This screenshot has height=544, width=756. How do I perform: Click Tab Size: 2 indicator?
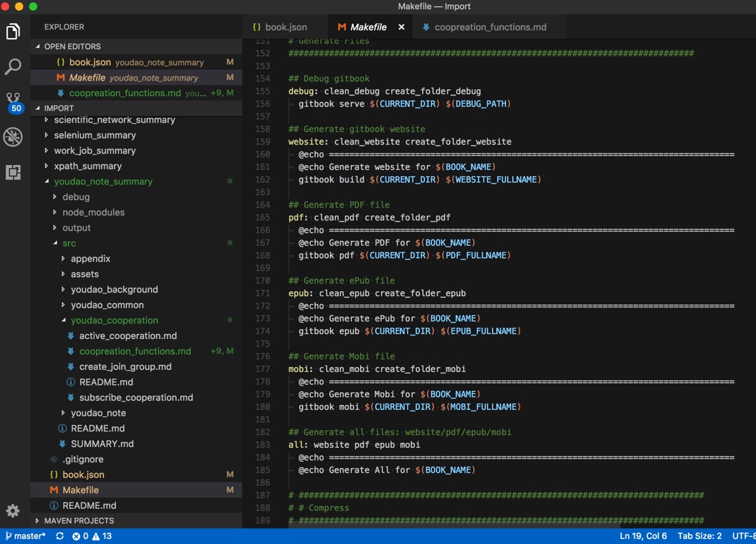[699, 536]
